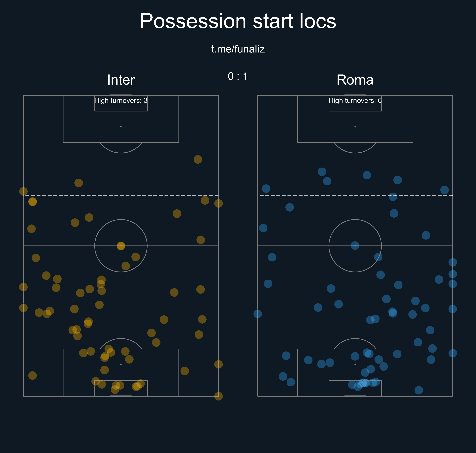This screenshot has height=453, width=476.
Task: Click the bright orange dot below Inter's dashed line
Action: [33, 202]
